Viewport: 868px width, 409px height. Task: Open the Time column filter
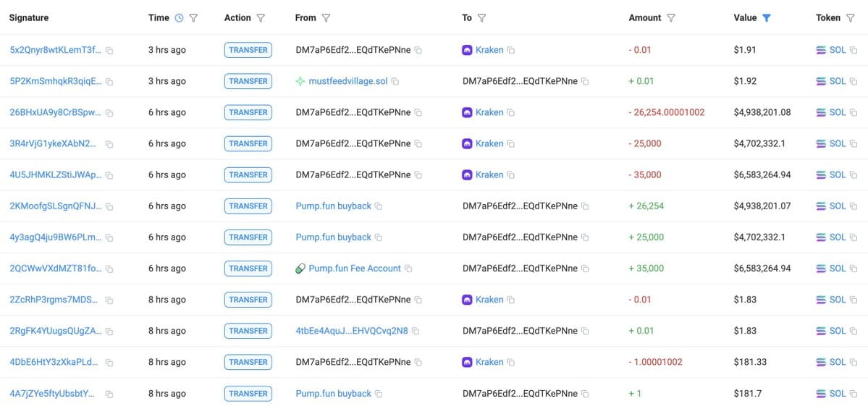(193, 18)
